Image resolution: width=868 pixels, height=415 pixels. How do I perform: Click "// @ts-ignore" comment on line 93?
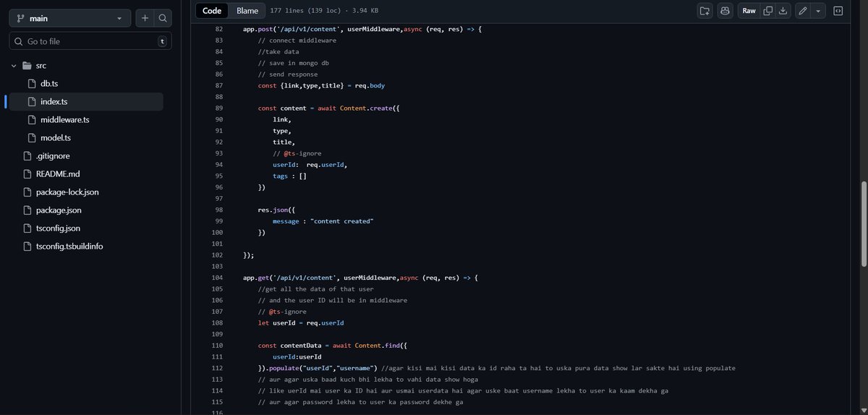click(x=297, y=153)
